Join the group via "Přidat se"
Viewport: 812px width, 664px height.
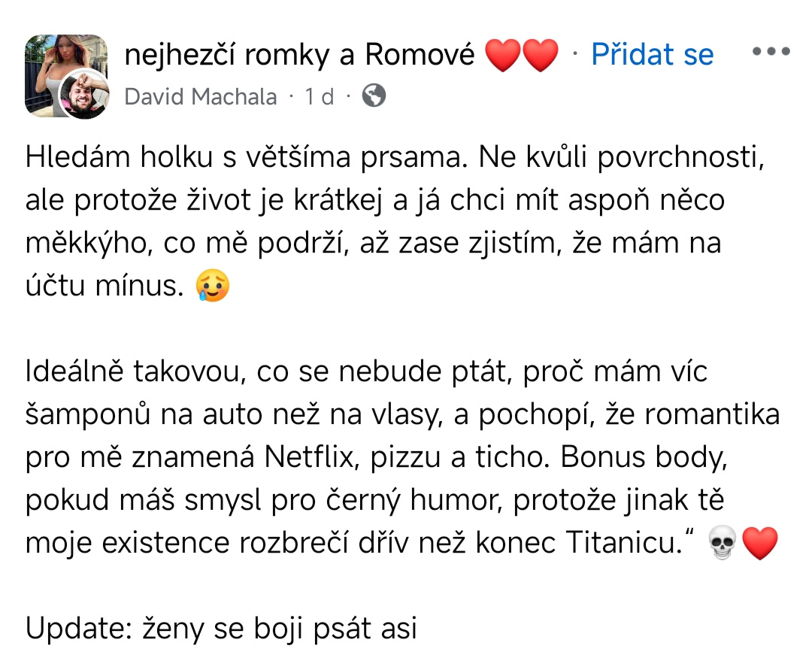click(652, 54)
